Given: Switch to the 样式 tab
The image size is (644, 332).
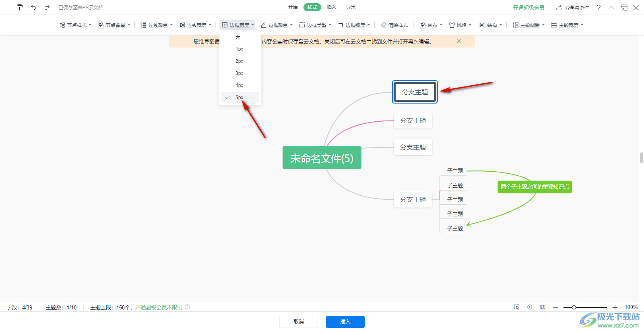Looking at the screenshot, I should [x=312, y=7].
